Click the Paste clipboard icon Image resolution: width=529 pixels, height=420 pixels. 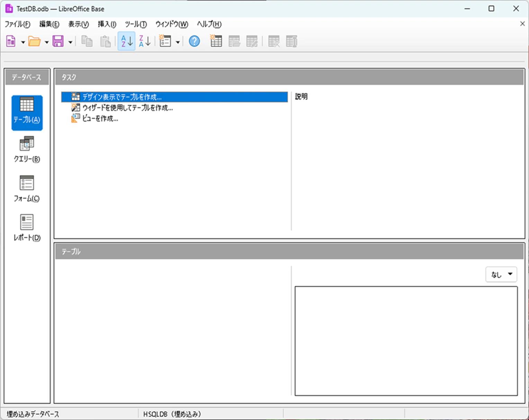(x=105, y=42)
